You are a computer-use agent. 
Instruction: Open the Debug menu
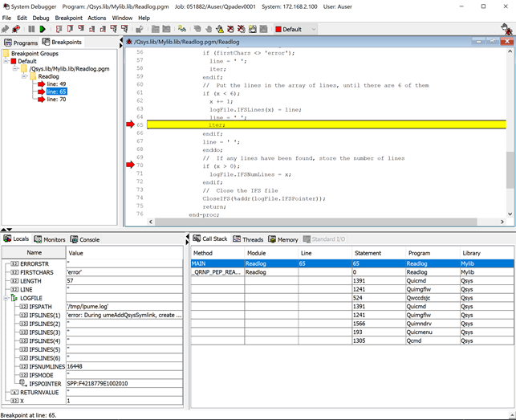click(40, 18)
